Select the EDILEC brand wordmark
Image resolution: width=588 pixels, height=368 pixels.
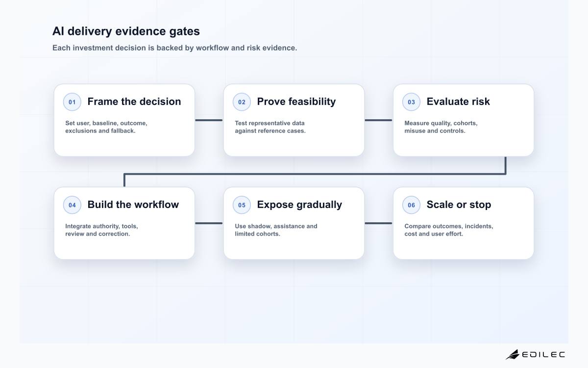[x=543, y=354]
